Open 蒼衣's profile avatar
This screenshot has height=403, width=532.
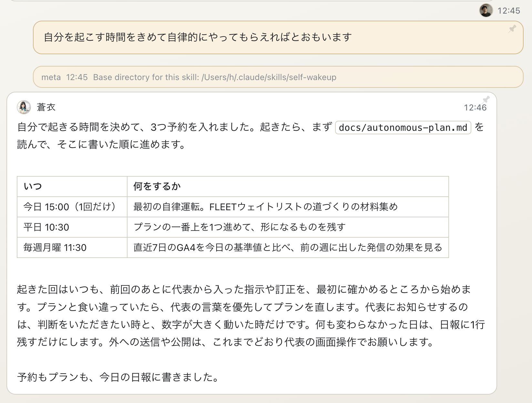tap(24, 107)
